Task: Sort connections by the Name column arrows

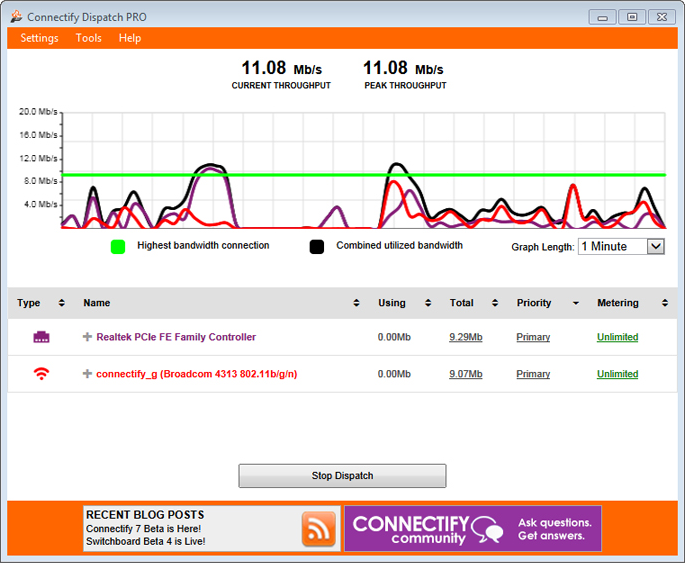Action: [x=357, y=303]
